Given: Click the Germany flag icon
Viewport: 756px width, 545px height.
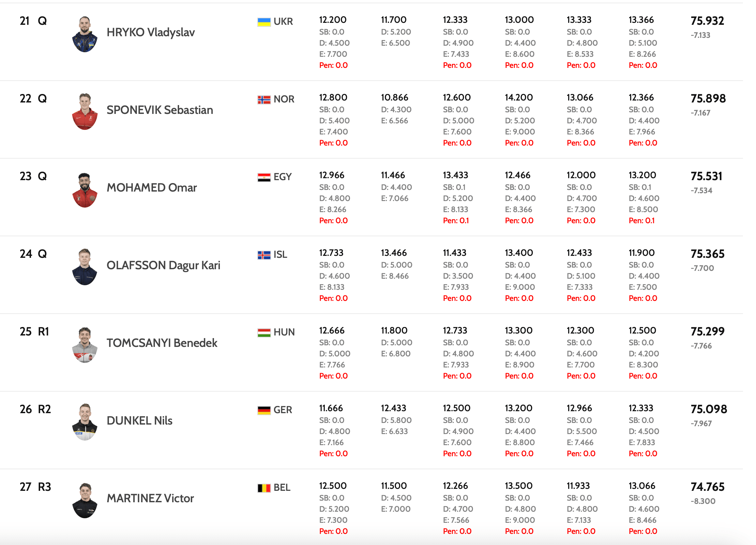Looking at the screenshot, I should click(264, 411).
